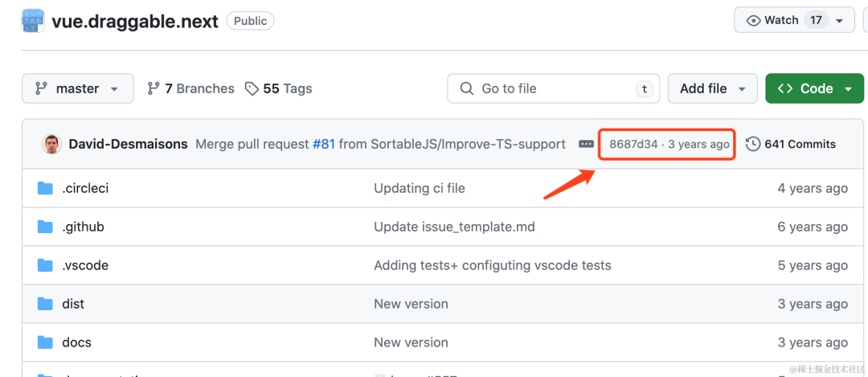Open 641 Commits history link

click(x=791, y=144)
